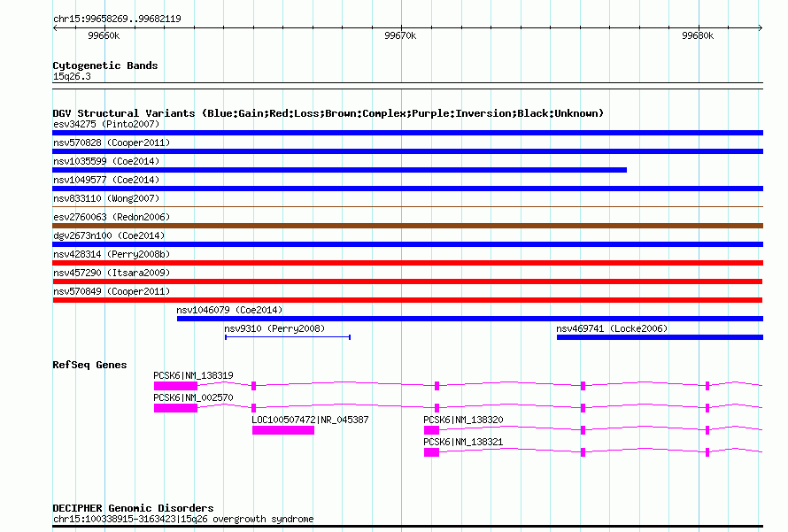
Task: Click the nsv1049577 (Coe2014) variant label
Action: click(106, 180)
